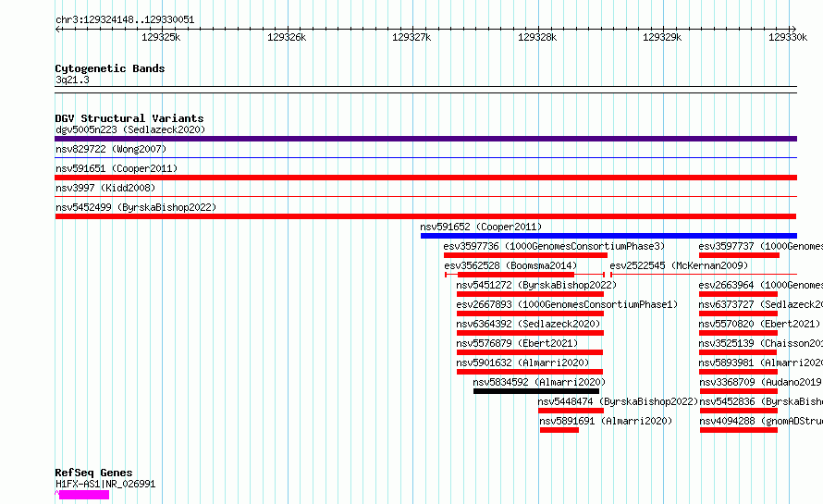The image size is (823, 504).
Task: Click the nsv5893981 variant label
Action: (x=760, y=363)
